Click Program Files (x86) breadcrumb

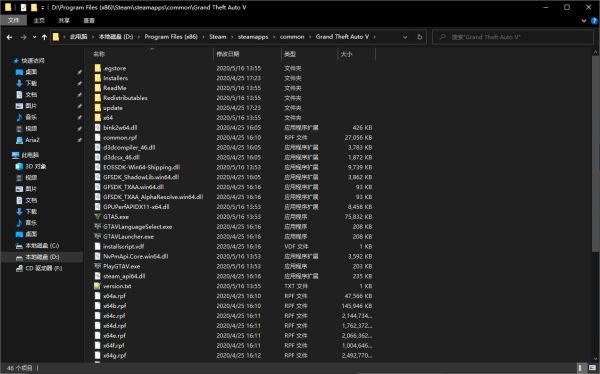[171, 37]
